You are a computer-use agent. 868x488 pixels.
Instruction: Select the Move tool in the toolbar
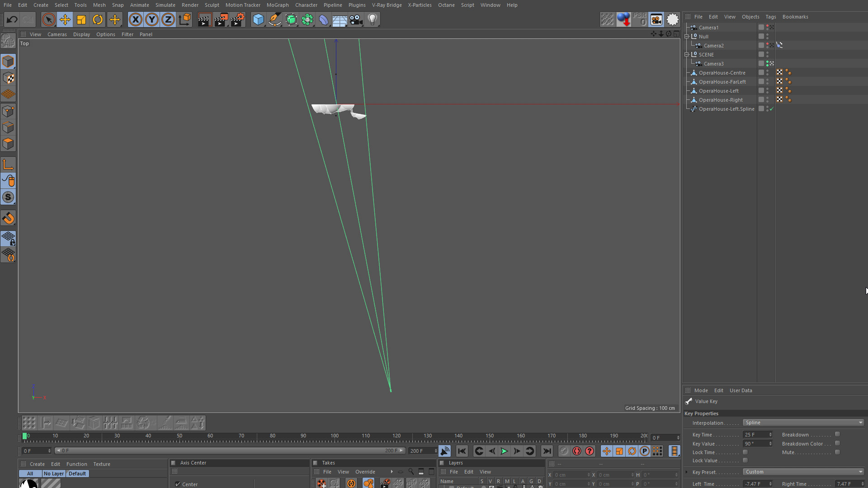tap(65, 19)
